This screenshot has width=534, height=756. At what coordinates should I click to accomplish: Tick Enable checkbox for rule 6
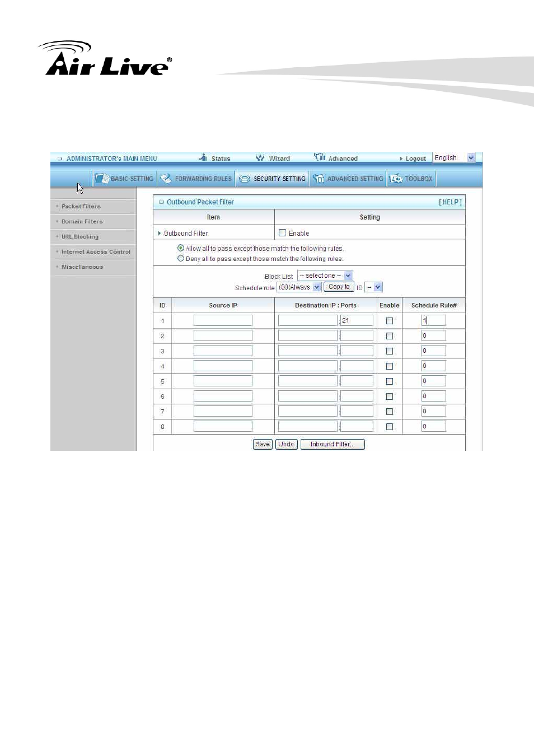point(390,396)
